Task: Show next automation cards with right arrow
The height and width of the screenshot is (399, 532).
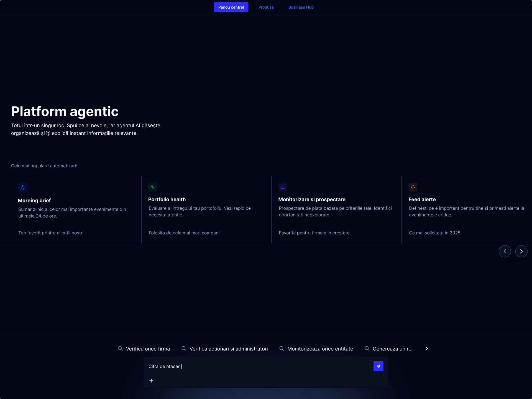Action: coord(521,251)
